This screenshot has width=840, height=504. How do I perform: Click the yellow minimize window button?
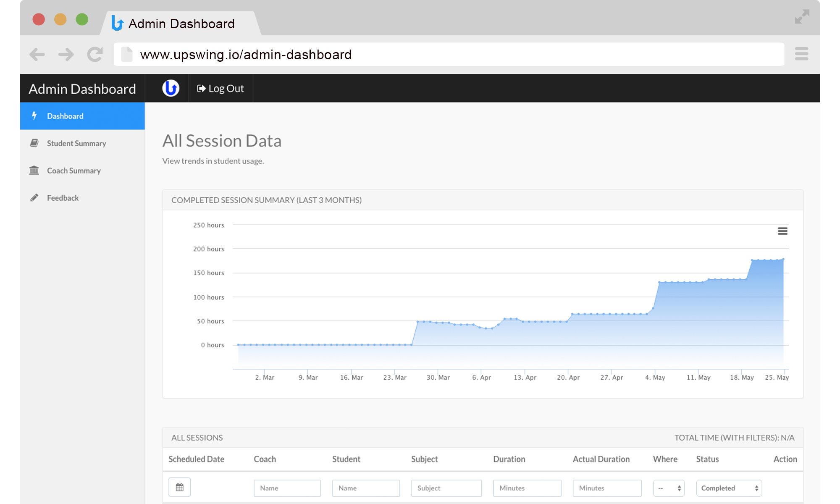(x=60, y=19)
